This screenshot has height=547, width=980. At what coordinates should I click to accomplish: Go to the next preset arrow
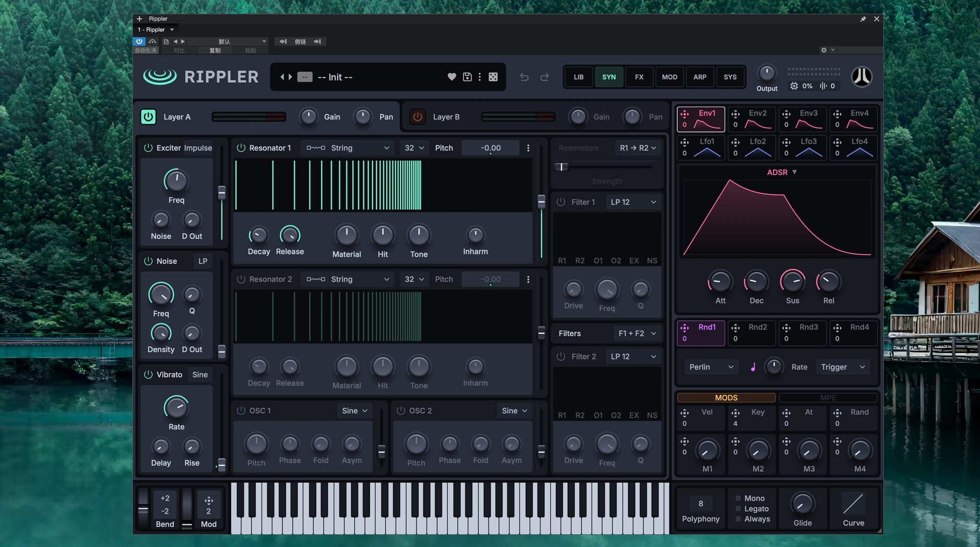[290, 77]
